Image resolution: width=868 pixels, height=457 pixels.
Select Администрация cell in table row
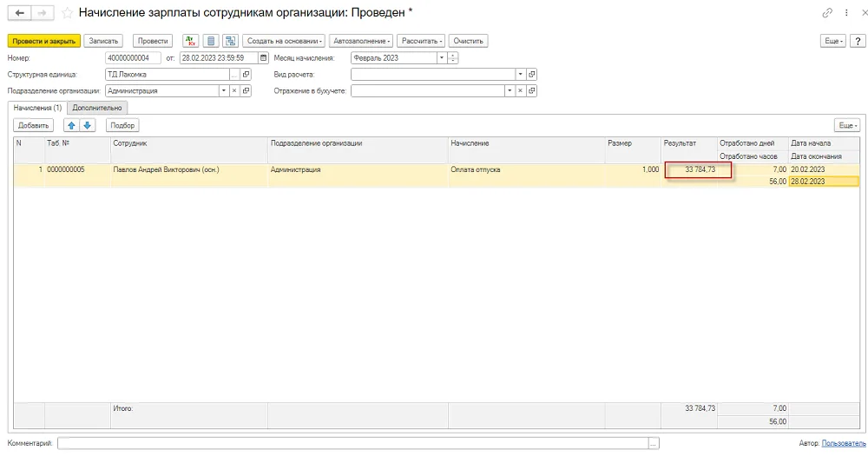(358, 169)
